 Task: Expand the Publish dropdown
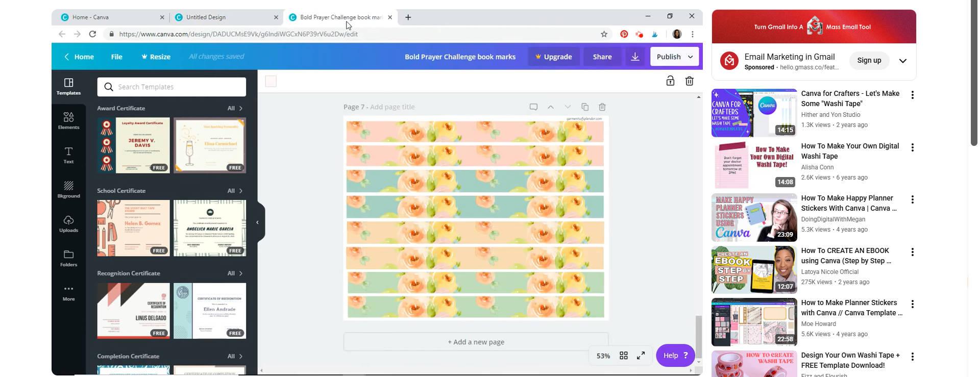691,57
